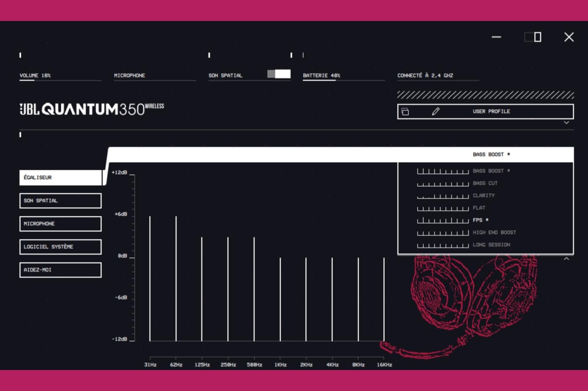
Task: Click the JBL Quantum 350 Wireless logo
Action: click(92, 109)
